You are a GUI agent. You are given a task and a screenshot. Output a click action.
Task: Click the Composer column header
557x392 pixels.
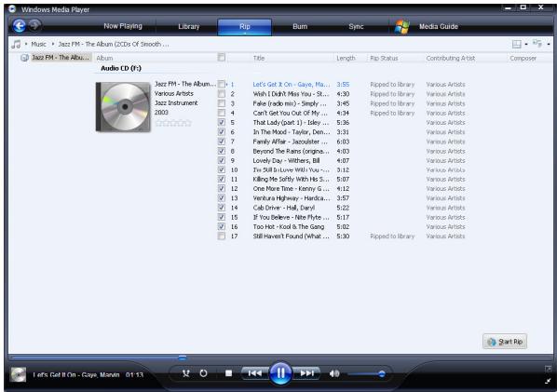coord(523,58)
